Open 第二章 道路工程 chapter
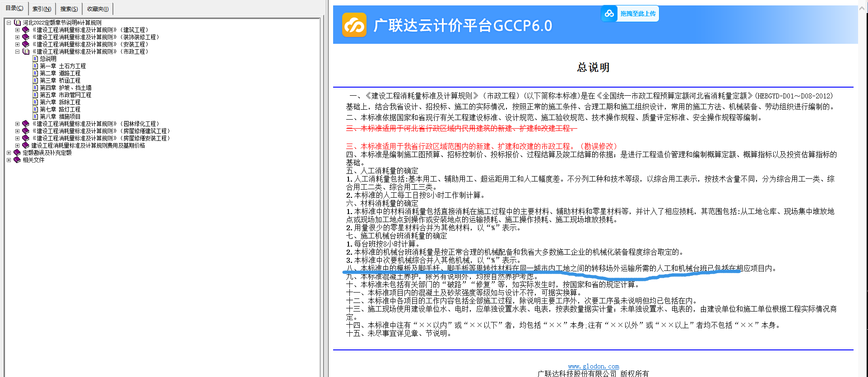 [x=60, y=73]
